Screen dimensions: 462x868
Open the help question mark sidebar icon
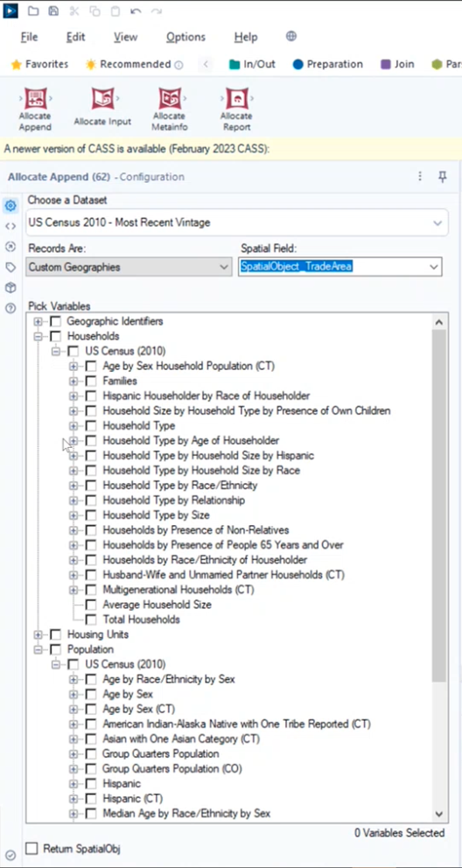tap(10, 308)
